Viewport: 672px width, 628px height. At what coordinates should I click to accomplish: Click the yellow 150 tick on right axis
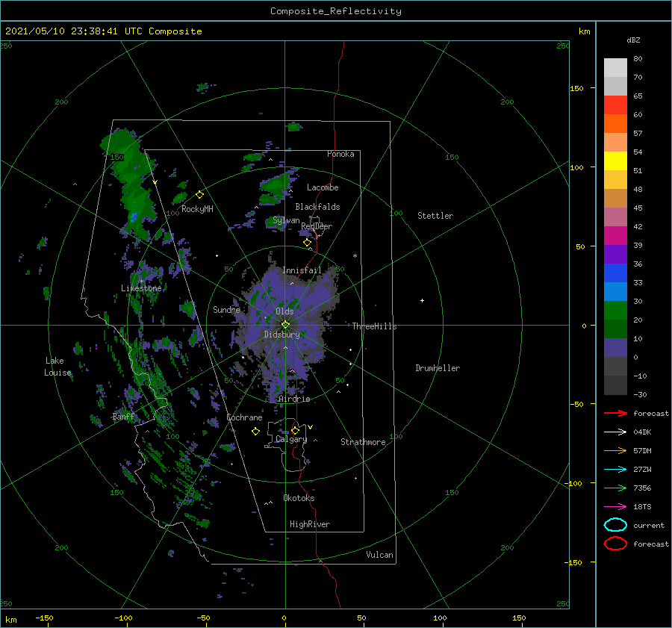(x=576, y=88)
